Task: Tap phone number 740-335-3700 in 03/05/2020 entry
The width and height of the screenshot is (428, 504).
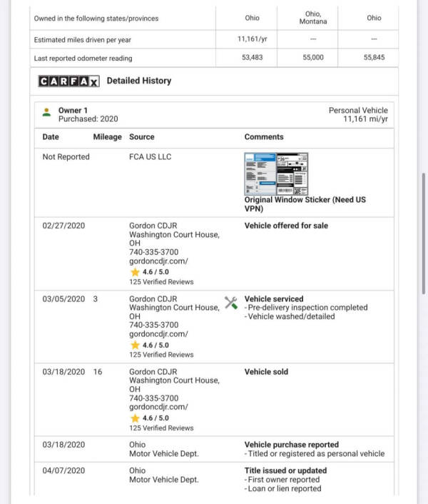Action: 153,325
